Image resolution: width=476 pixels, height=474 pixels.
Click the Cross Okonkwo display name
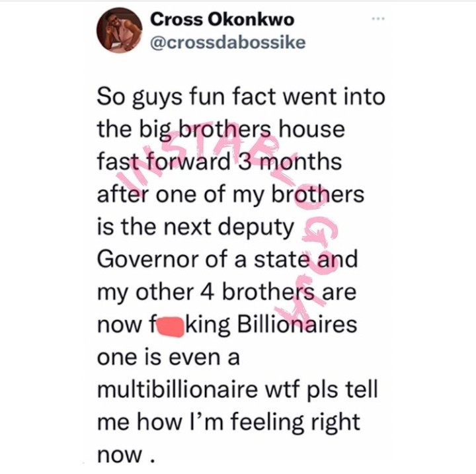[x=222, y=20]
